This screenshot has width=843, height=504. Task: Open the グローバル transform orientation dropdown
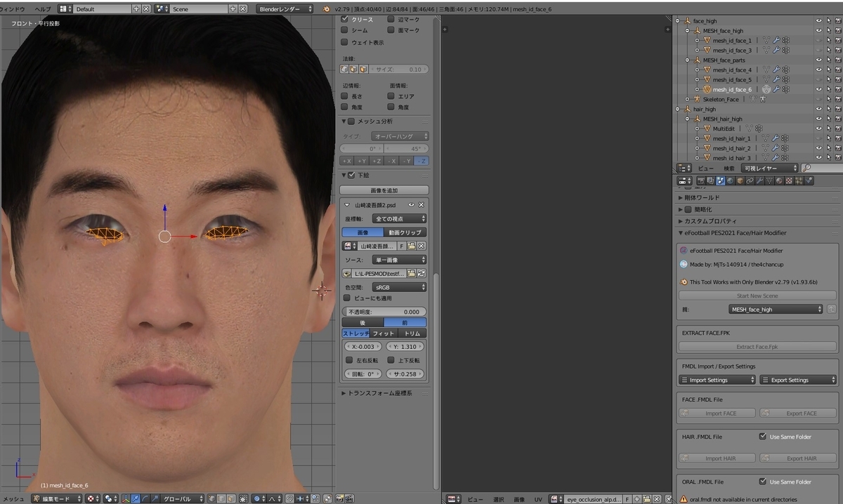coord(182,499)
